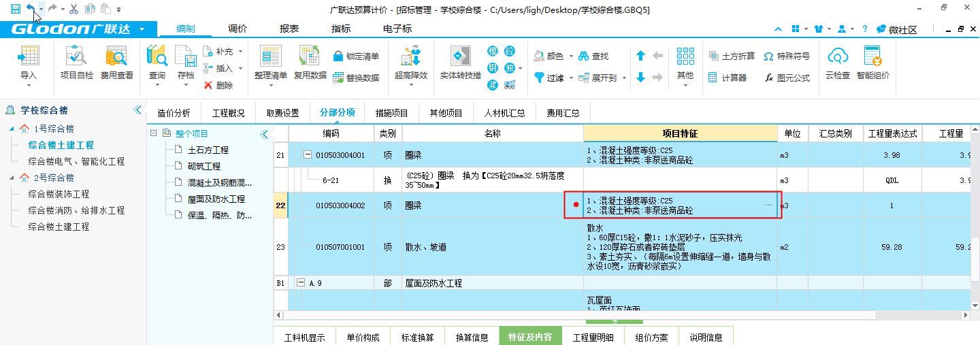Collapse row 21 item 010503004001
Screen dimensions: 980x345
(308, 155)
